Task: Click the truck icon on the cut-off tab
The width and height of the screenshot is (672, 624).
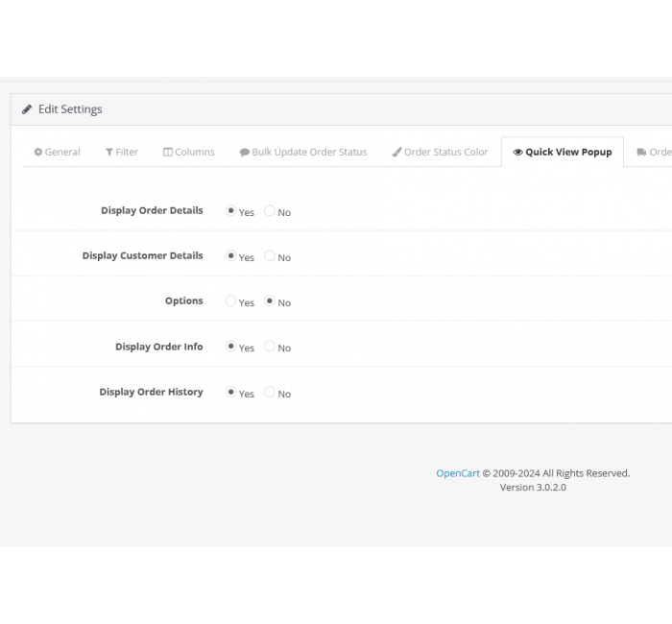Action: (641, 152)
